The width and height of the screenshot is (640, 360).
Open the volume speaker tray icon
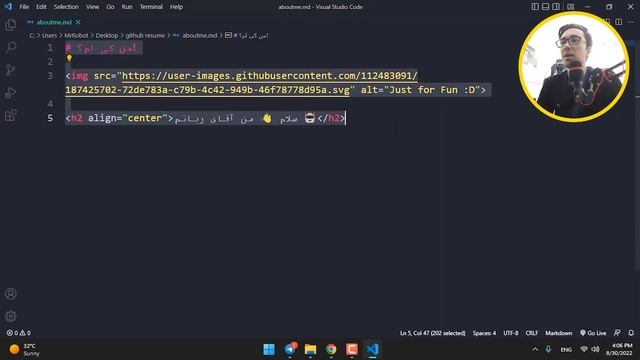pos(595,349)
